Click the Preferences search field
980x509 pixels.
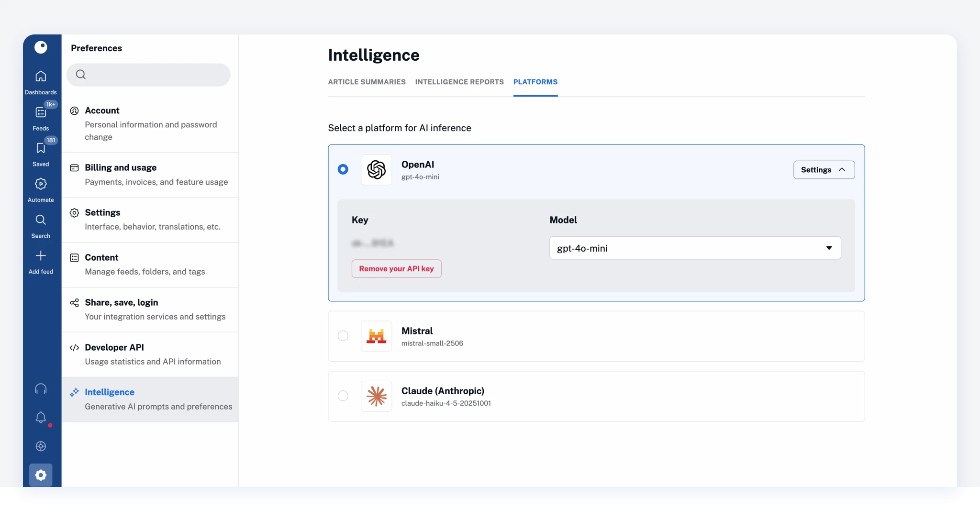pyautogui.click(x=148, y=75)
